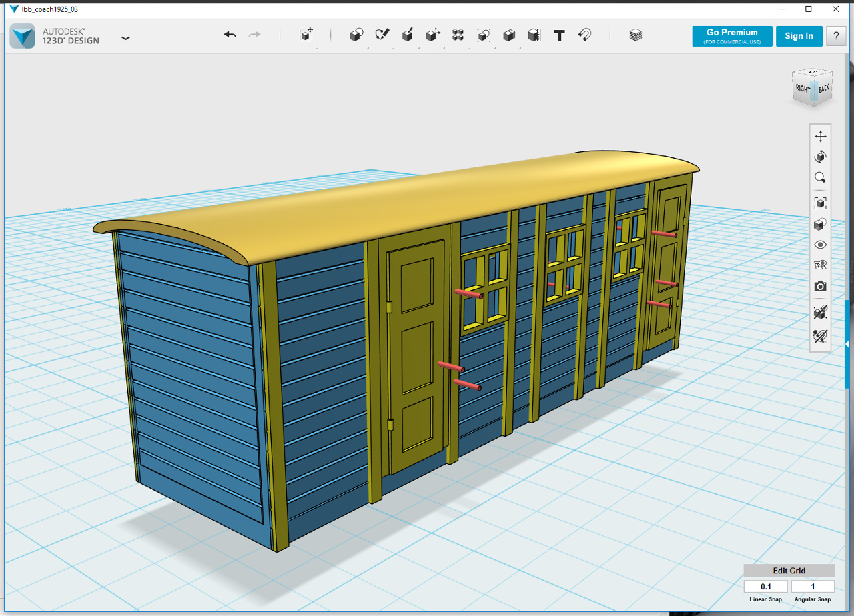This screenshot has width=854, height=616.
Task: Maximize the 123D Design window
Action: pos(809,9)
